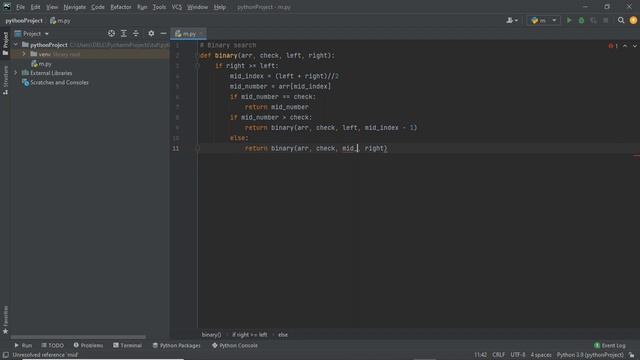
Task: Open the Navigate menu
Action: (75, 7)
